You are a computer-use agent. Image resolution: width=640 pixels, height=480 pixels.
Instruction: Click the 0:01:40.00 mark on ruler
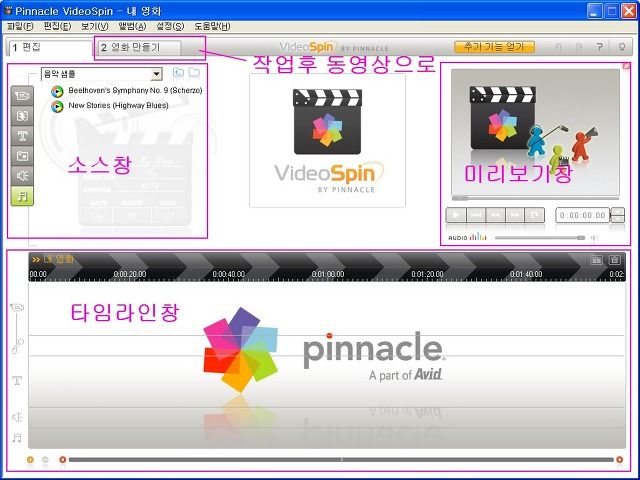526,274
